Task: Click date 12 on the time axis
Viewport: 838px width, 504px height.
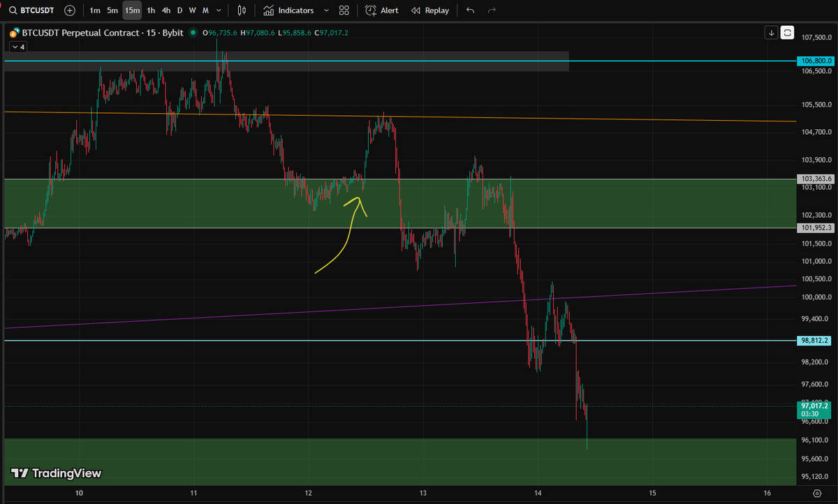Action: click(308, 494)
